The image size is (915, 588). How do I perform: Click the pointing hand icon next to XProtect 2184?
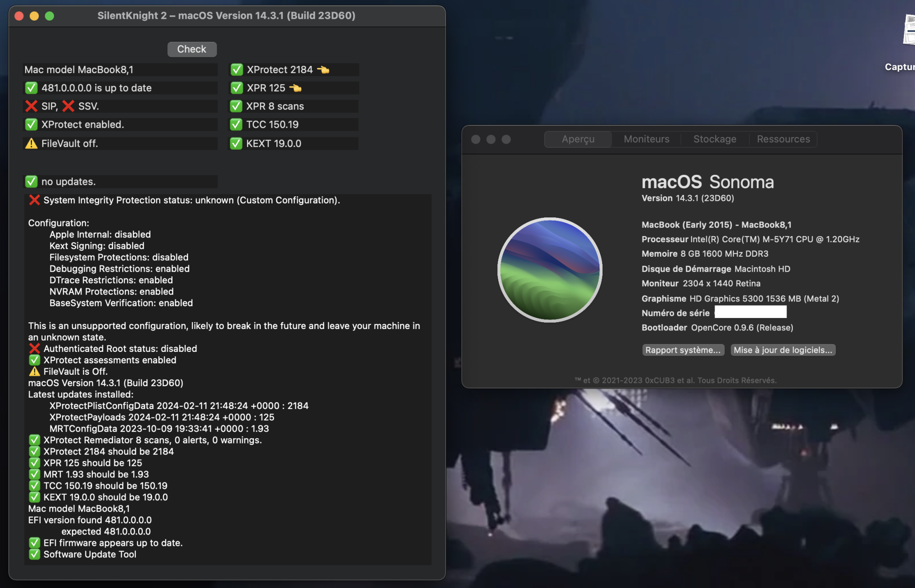pyautogui.click(x=323, y=70)
